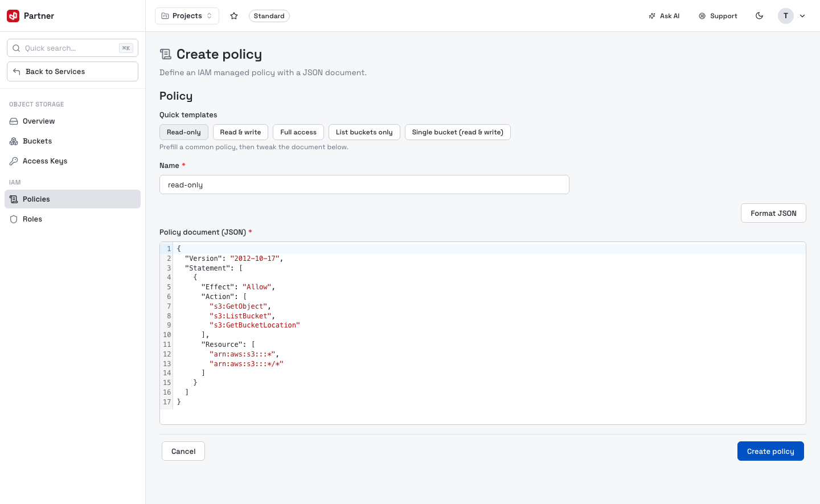Click the Projects folder icon
820x504 pixels.
(x=165, y=16)
